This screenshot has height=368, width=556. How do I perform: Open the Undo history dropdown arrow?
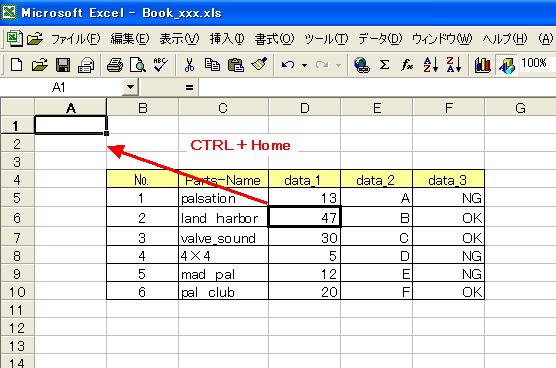click(x=304, y=65)
